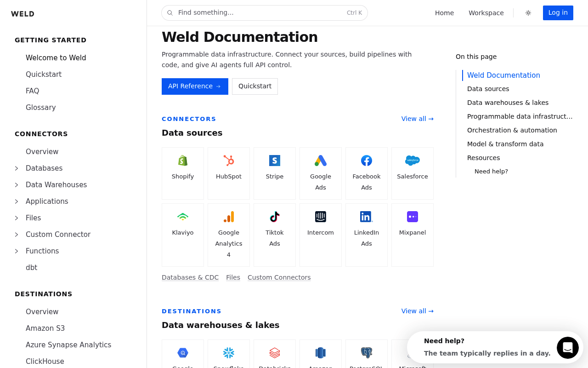
Task: Open the Google Analytics 4 icon
Action: point(229,217)
